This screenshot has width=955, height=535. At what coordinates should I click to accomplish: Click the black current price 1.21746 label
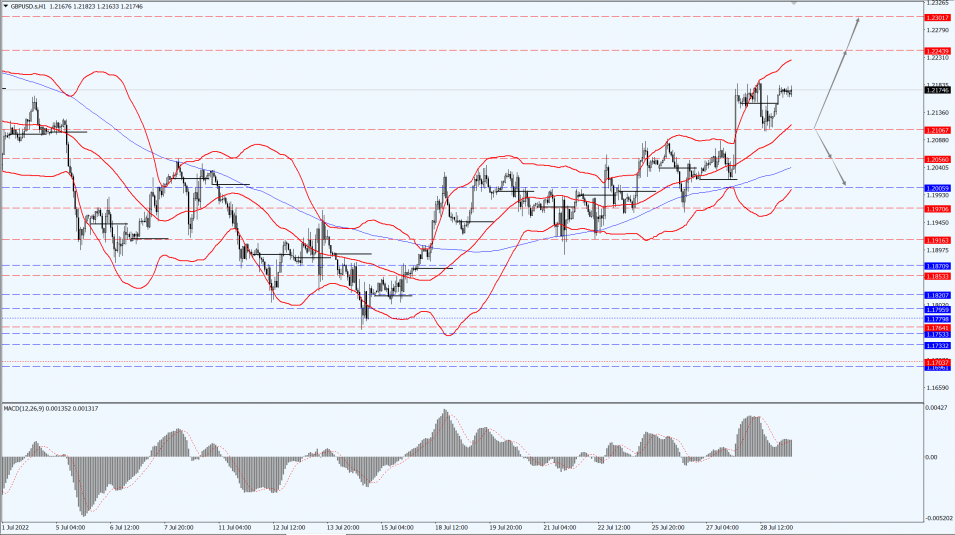937,90
